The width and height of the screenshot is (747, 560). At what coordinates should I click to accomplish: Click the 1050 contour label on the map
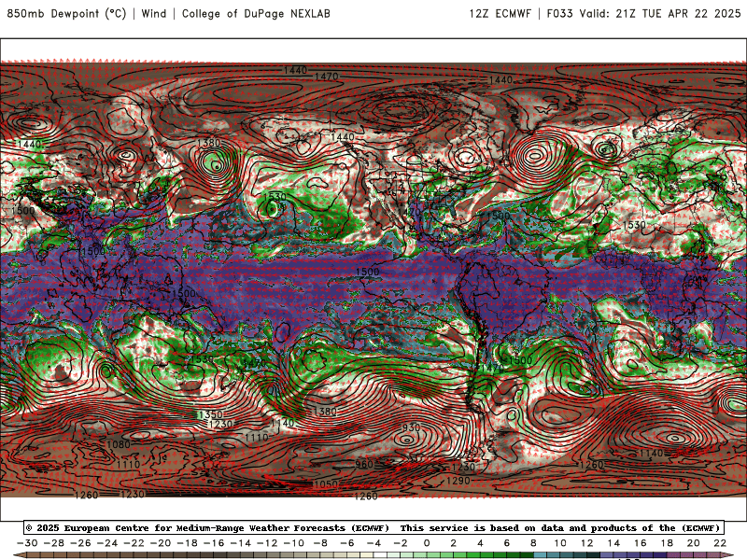pos(326,484)
